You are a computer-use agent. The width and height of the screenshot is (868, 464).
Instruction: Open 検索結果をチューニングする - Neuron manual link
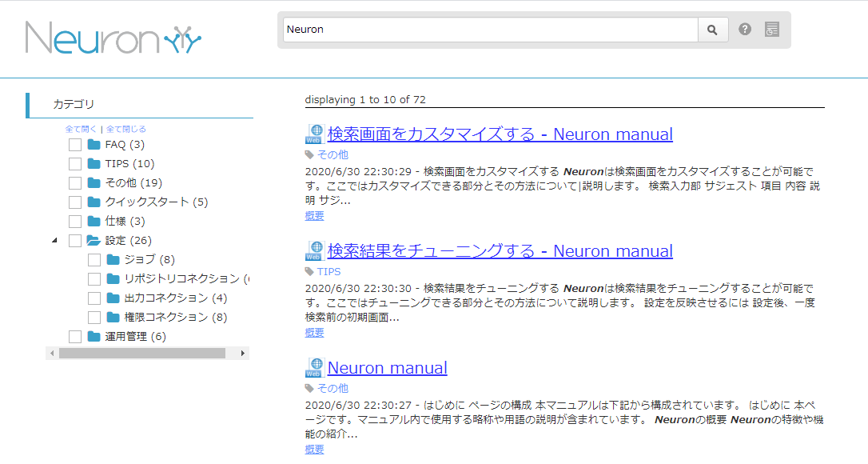coord(500,251)
